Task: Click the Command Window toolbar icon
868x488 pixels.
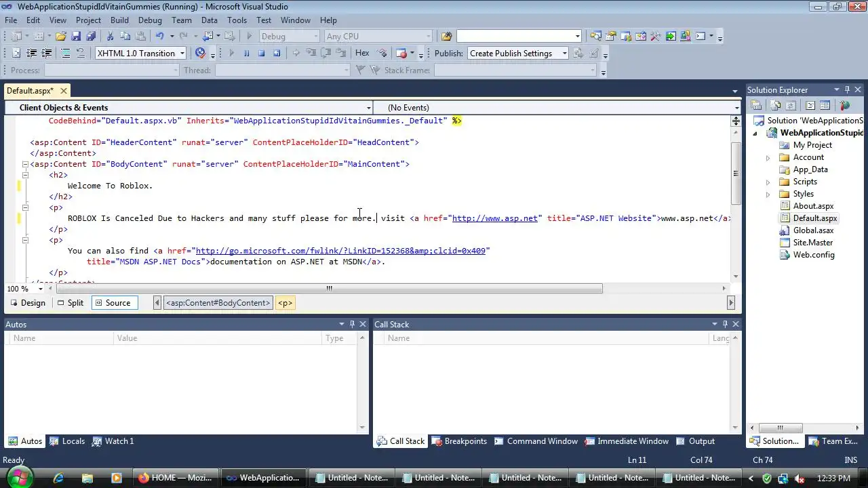Action: [701, 36]
